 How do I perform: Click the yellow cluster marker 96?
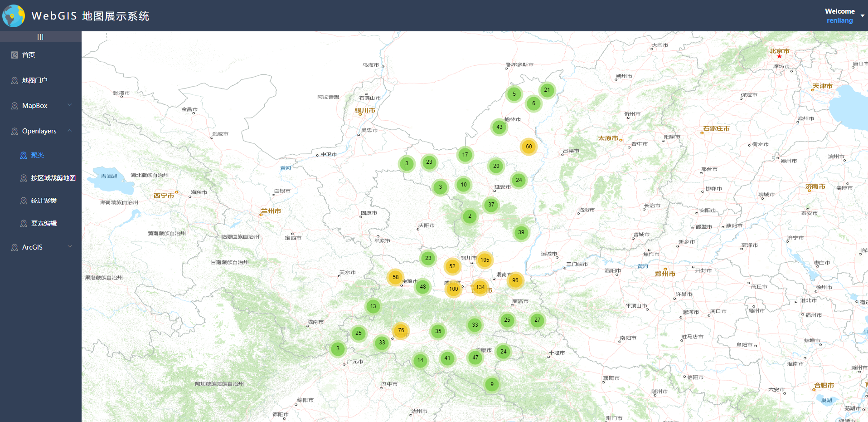515,280
